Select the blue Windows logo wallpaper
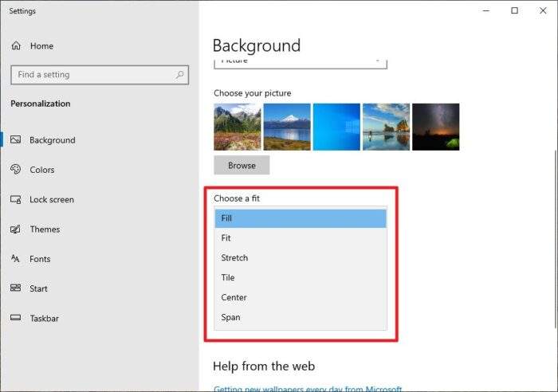Image resolution: width=558 pixels, height=392 pixels. (336, 127)
